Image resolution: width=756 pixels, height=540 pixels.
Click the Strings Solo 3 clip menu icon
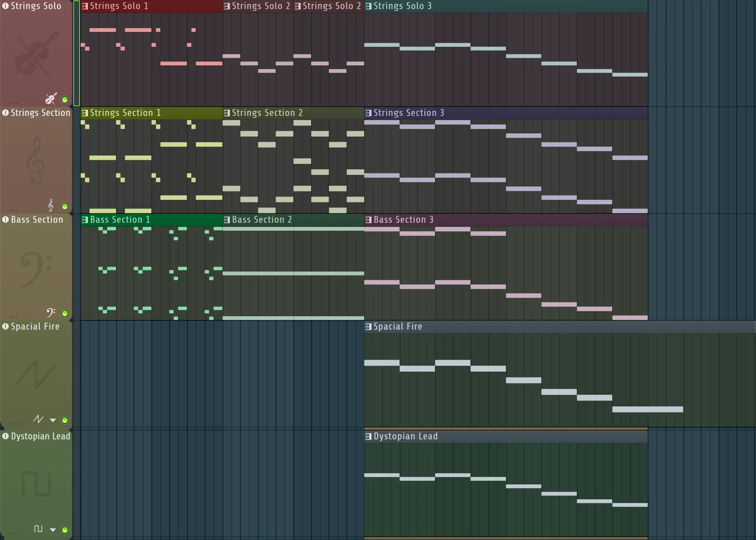[x=368, y=6]
